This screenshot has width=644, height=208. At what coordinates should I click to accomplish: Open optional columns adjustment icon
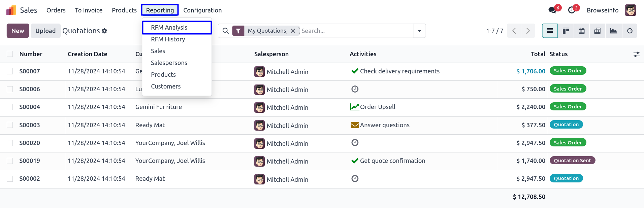point(636,54)
